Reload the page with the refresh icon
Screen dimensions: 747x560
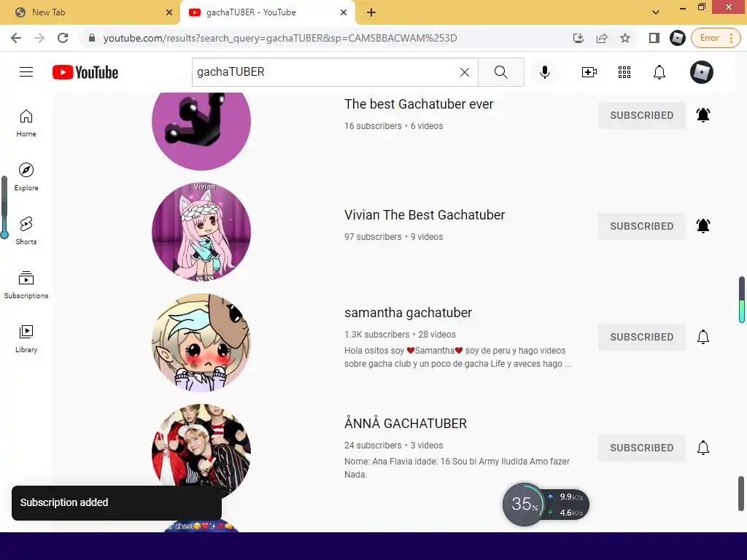[63, 38]
